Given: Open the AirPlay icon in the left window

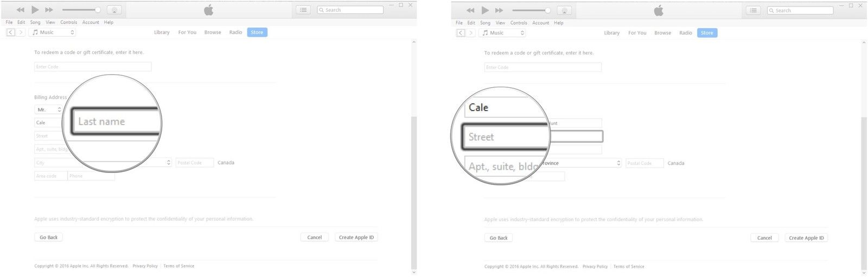Looking at the screenshot, I should [114, 10].
